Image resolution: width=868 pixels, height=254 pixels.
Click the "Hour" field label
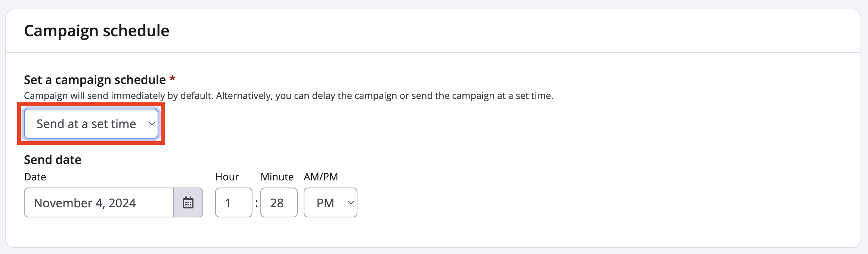(227, 177)
